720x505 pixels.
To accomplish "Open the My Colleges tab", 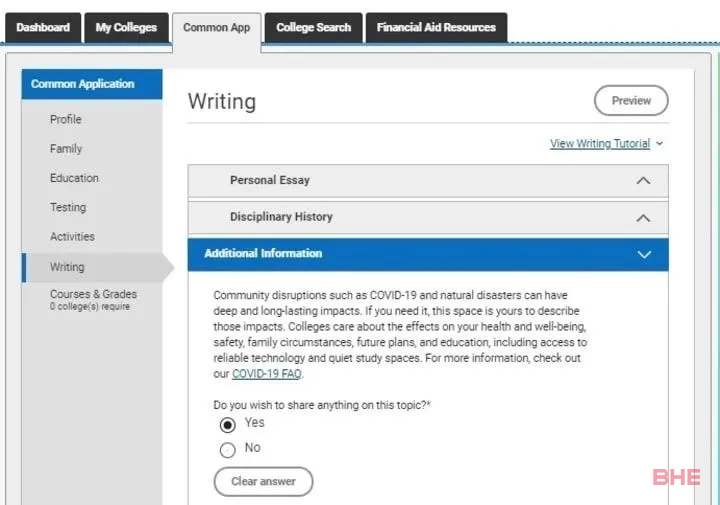I will pos(126,28).
